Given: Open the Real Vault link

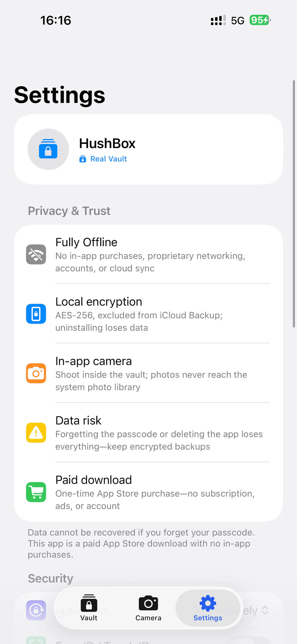Looking at the screenshot, I should click(109, 159).
